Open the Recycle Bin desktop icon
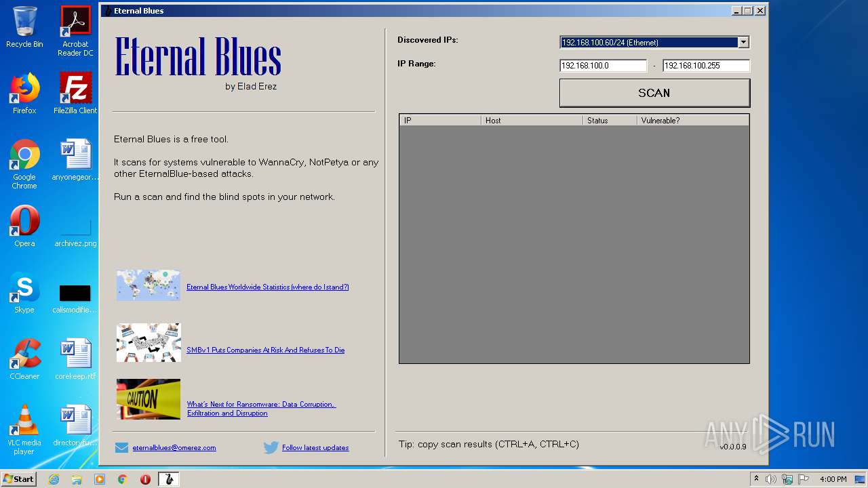Image resolution: width=868 pixels, height=488 pixels. (x=24, y=27)
